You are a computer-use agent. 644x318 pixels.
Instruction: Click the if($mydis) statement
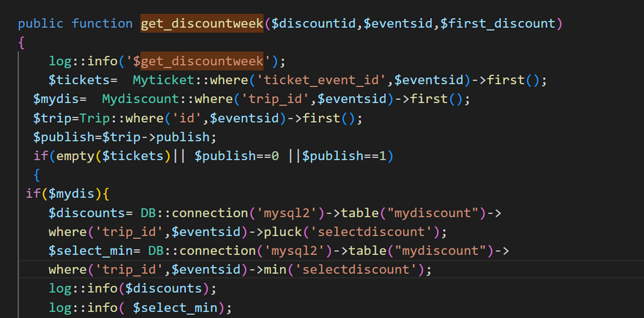[67, 194]
